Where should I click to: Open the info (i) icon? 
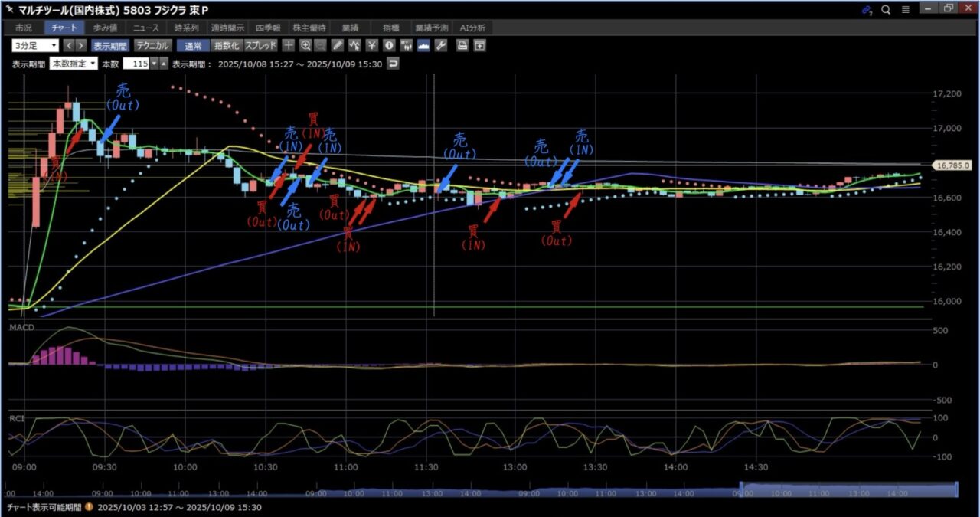pyautogui.click(x=389, y=45)
